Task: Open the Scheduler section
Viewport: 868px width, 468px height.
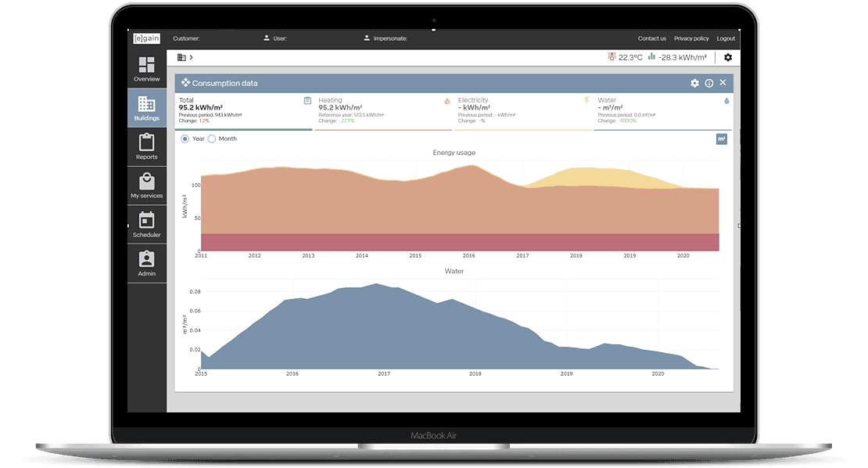Action: click(146, 225)
